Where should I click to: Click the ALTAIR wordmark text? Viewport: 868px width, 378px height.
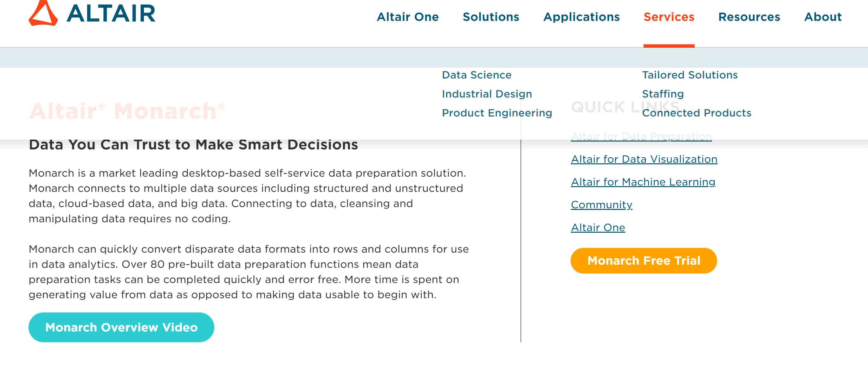[x=111, y=14]
